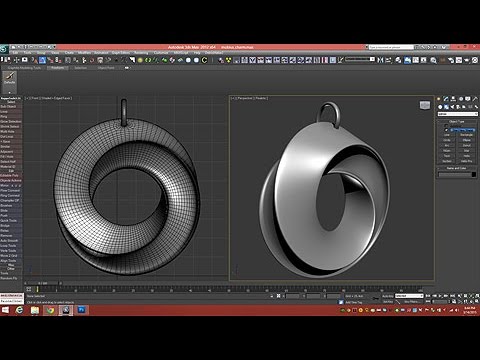Select the Lights category icon
Screen dimensions: 480x360
click(x=452, y=107)
